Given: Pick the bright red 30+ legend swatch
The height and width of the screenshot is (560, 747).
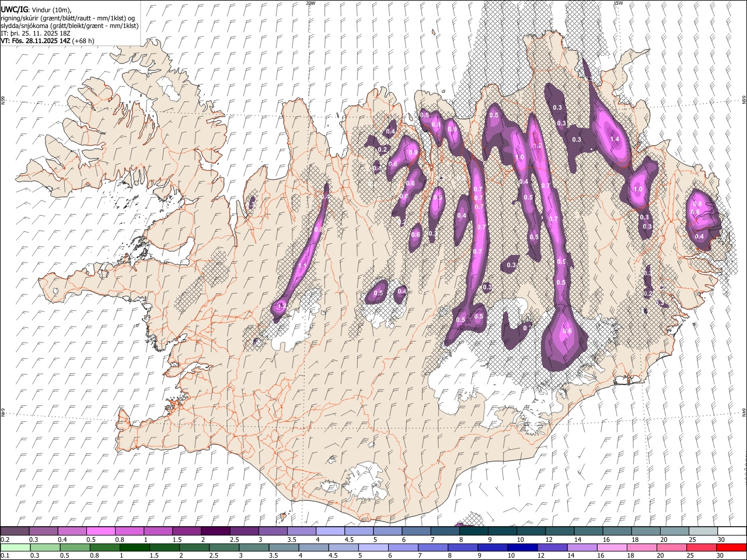Looking at the screenshot, I should tap(731, 547).
